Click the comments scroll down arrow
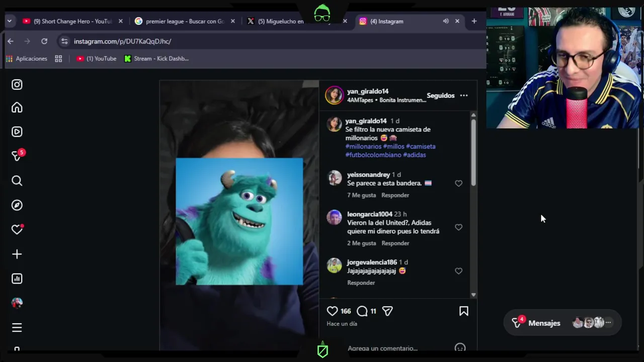 coord(473,295)
